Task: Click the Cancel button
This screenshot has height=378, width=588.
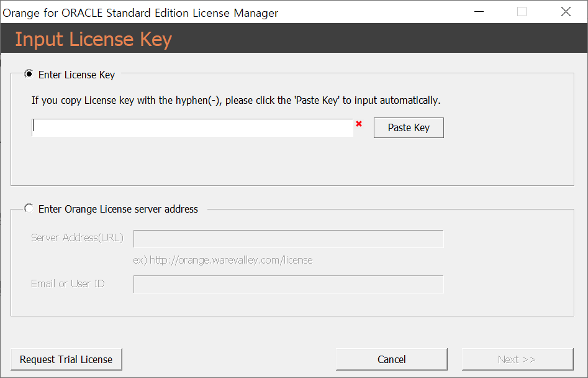Action: [x=392, y=359]
